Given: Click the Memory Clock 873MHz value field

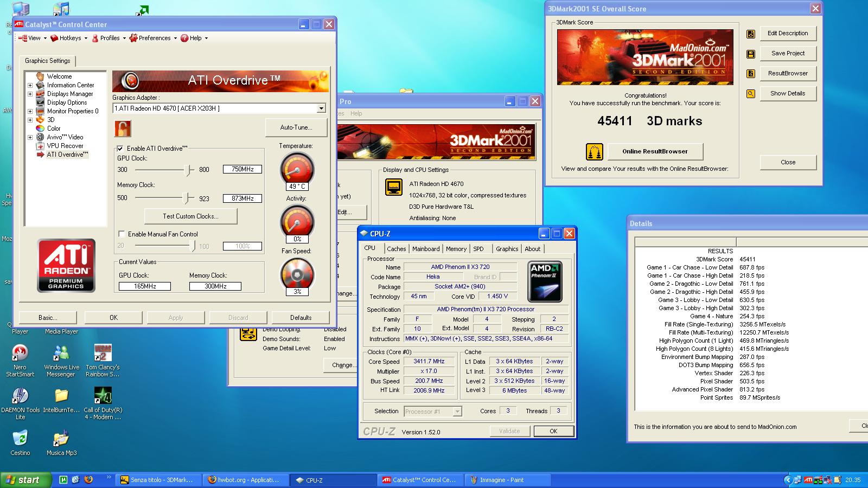Looking at the screenshot, I should [x=242, y=198].
